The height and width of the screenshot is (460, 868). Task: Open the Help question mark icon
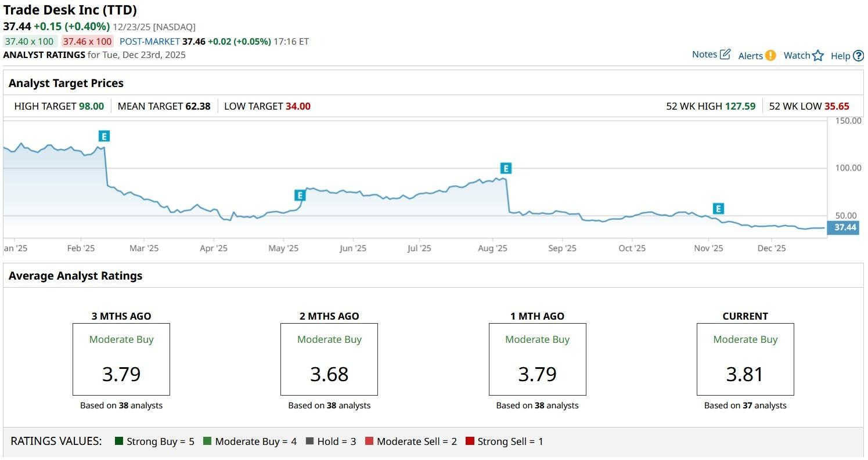pos(859,56)
